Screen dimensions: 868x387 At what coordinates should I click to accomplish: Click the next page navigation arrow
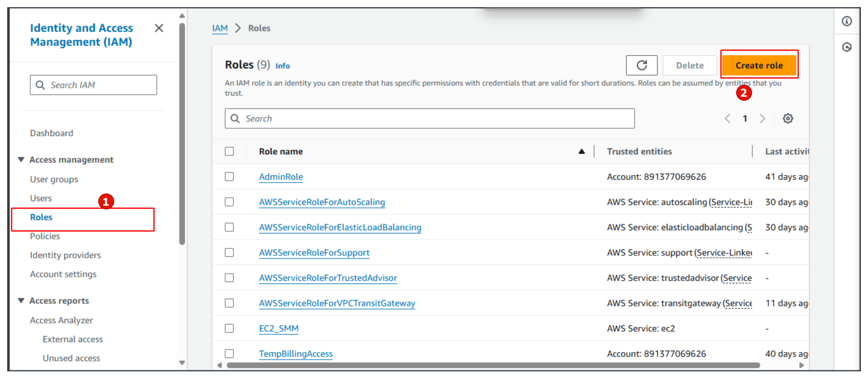point(761,118)
